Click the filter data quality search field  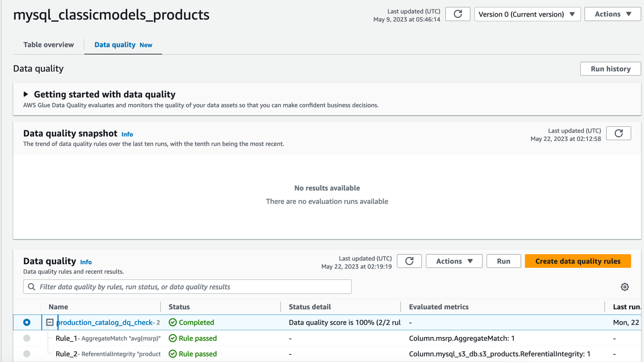tap(193, 287)
